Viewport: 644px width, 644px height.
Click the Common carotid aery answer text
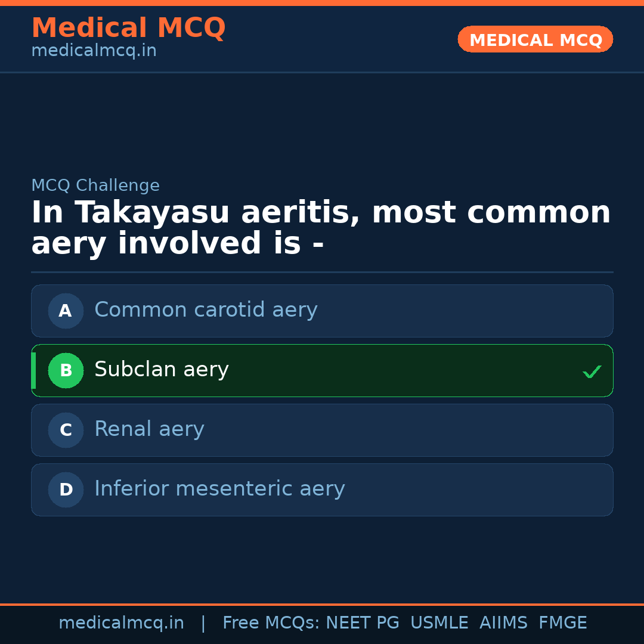tap(206, 310)
